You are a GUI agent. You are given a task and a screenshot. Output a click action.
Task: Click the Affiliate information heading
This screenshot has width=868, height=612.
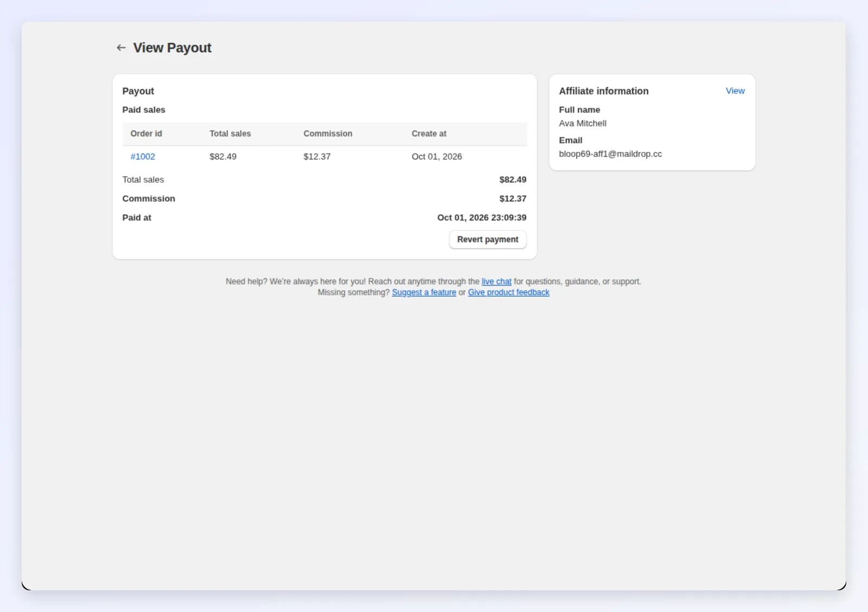point(604,91)
